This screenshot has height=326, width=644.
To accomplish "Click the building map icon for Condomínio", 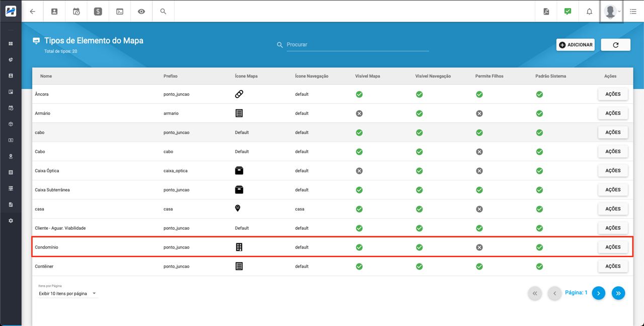I will pyautogui.click(x=239, y=247).
